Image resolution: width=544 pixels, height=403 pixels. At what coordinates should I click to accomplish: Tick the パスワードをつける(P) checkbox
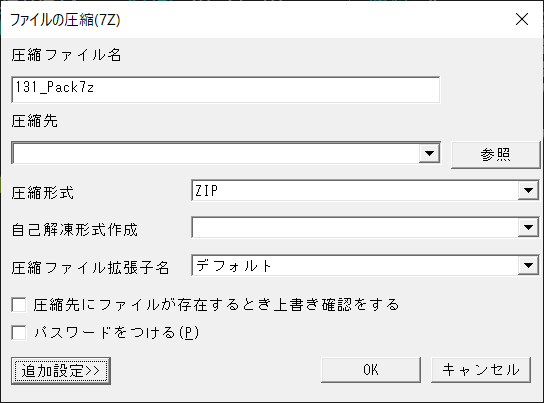tap(19, 333)
